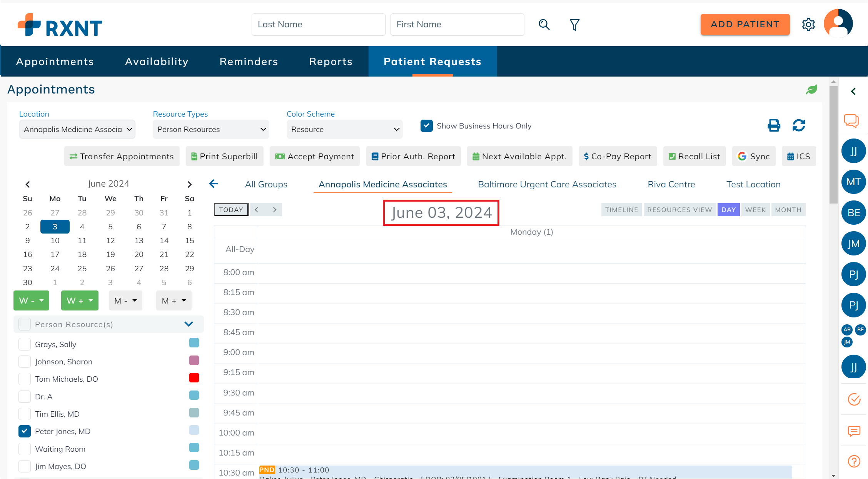Image resolution: width=868 pixels, height=479 pixels.
Task: Open the checkmark tasks sidebar icon
Action: point(854,399)
